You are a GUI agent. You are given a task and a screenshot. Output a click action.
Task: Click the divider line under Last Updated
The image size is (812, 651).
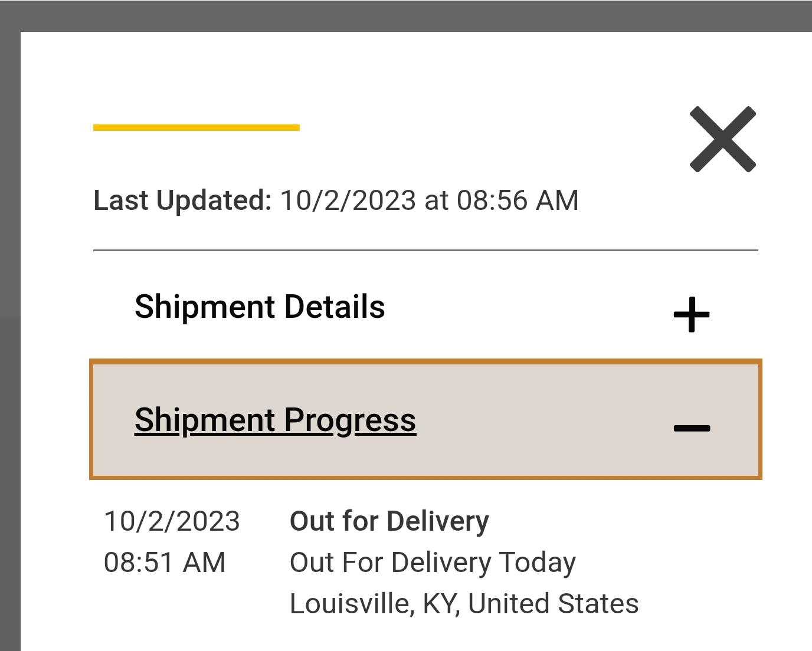click(425, 251)
